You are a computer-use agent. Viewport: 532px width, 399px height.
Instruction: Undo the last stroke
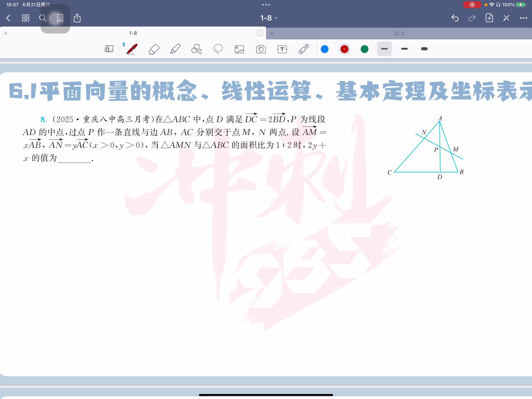[x=455, y=18]
